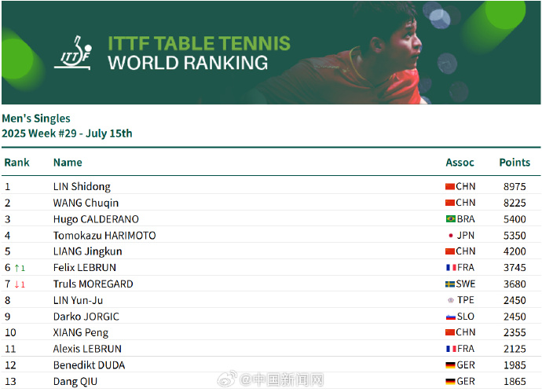The image size is (542, 392).
Task: Click green up arrow beside rank 6
Action: [16, 268]
